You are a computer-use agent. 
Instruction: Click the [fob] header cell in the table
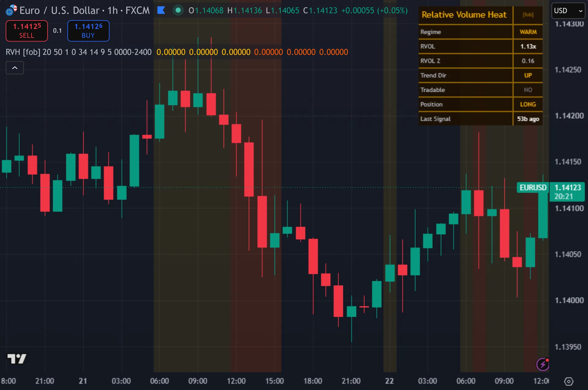click(528, 15)
